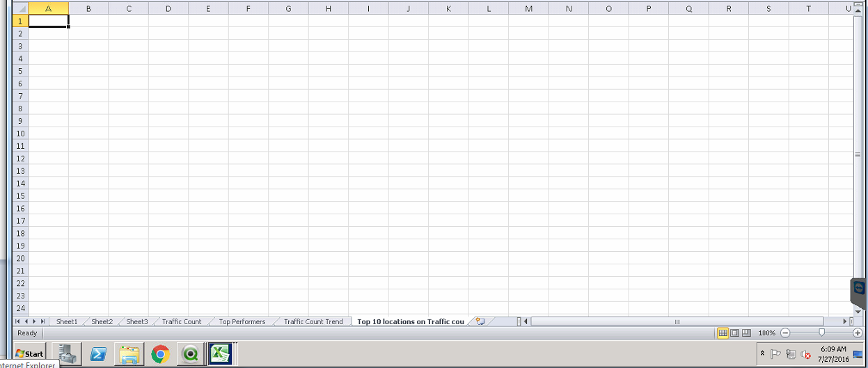868x368 pixels.
Task: Go to the previous sheet tab arrow
Action: click(x=26, y=321)
